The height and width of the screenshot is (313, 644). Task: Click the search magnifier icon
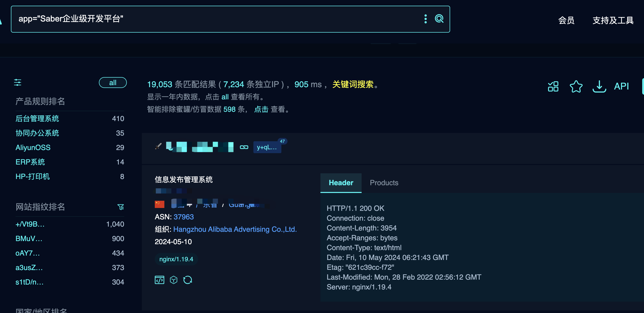click(439, 19)
